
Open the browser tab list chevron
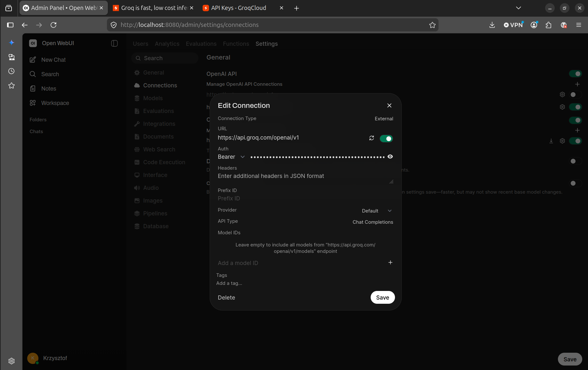click(519, 8)
